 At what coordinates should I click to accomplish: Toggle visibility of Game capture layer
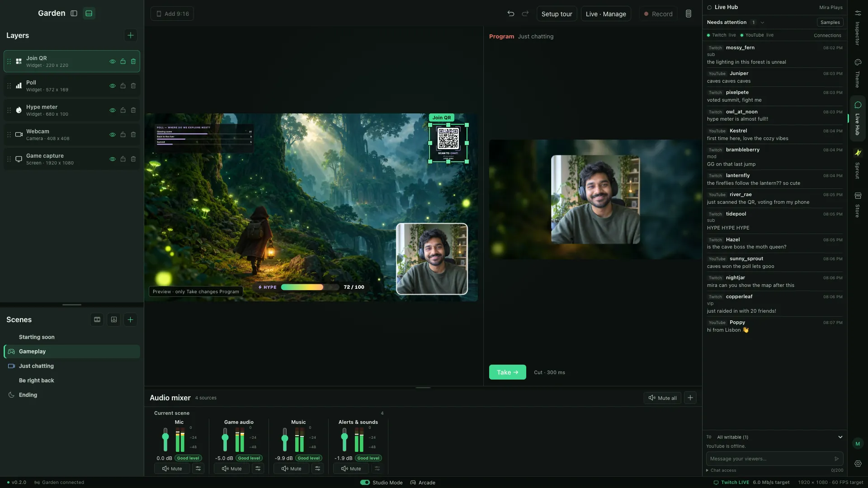[x=113, y=159]
